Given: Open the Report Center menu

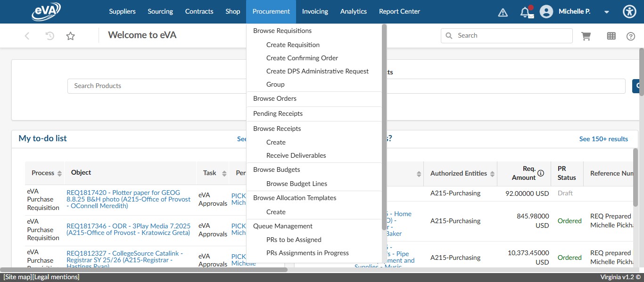Looking at the screenshot, I should (399, 11).
